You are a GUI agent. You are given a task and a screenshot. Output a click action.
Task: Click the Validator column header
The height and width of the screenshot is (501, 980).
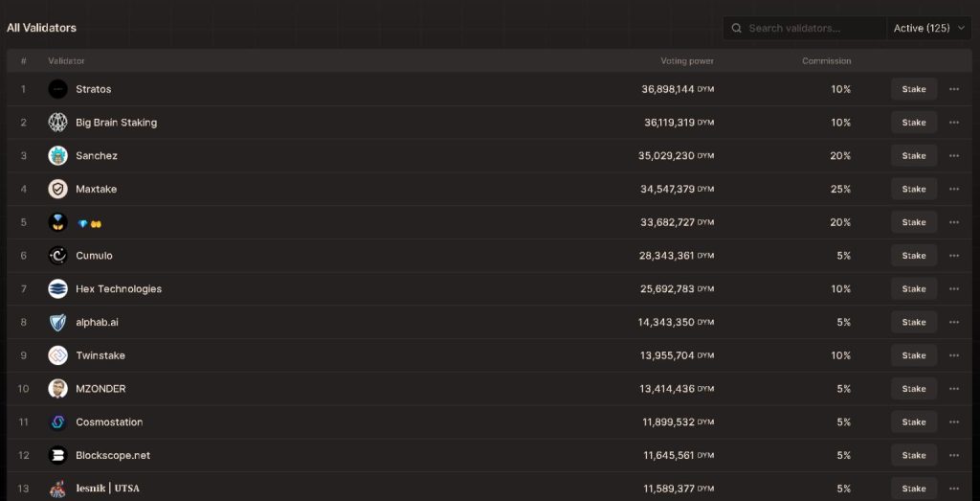(66, 61)
